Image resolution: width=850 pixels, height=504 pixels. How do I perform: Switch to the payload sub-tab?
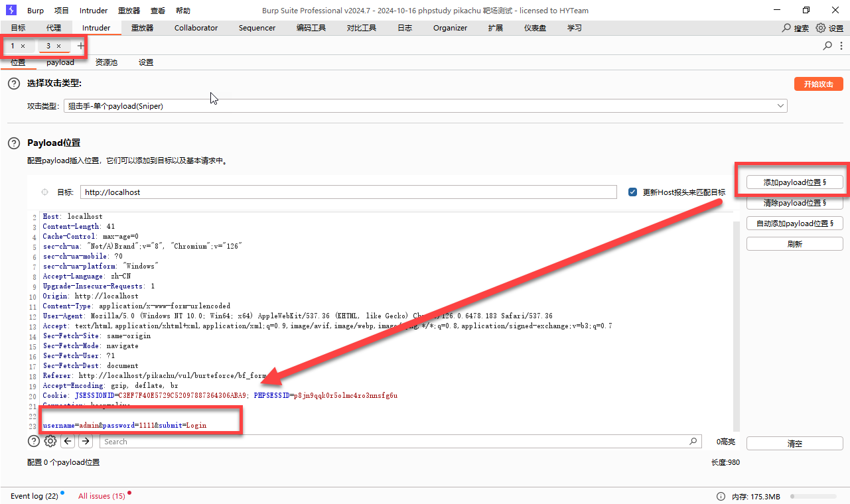point(60,62)
